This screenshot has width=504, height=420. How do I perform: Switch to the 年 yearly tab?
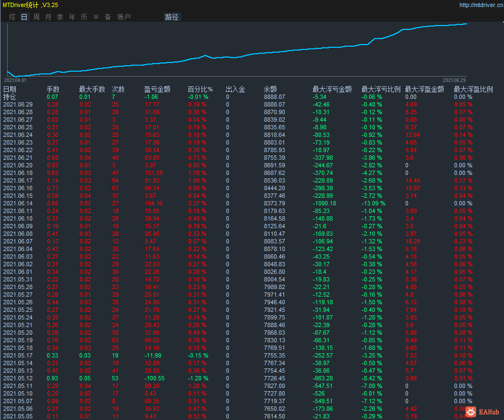tap(72, 17)
